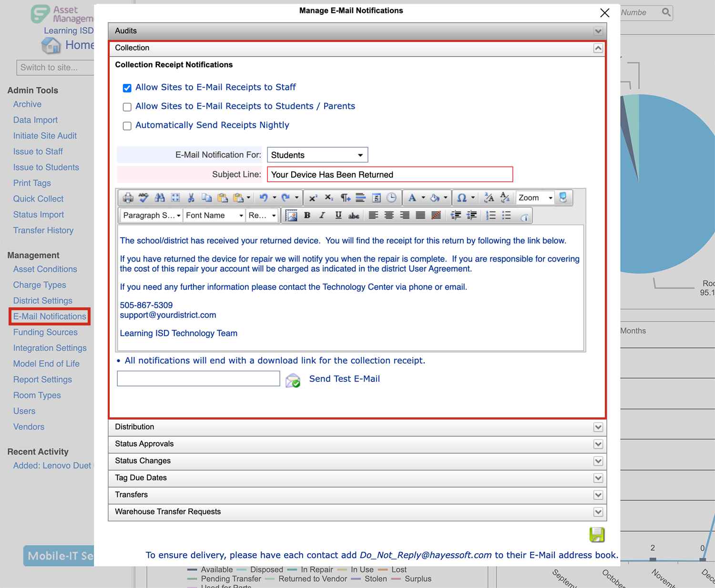The height and width of the screenshot is (588, 715).
Task: Check Allow Receipts to Students / Parents
Action: (127, 107)
